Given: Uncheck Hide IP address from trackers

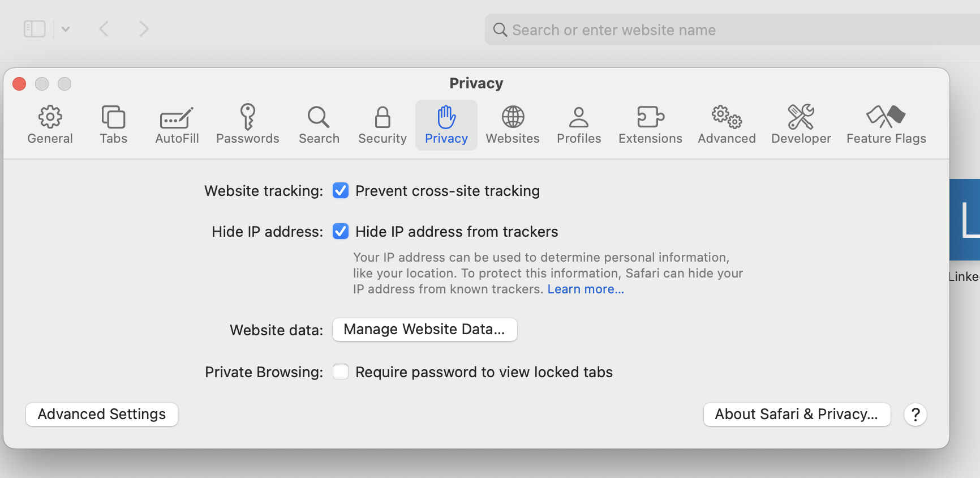Looking at the screenshot, I should (341, 232).
